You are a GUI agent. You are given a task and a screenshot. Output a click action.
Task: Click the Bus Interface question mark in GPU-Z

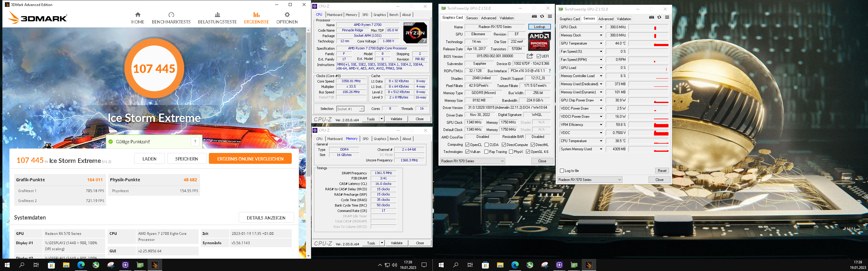(549, 71)
